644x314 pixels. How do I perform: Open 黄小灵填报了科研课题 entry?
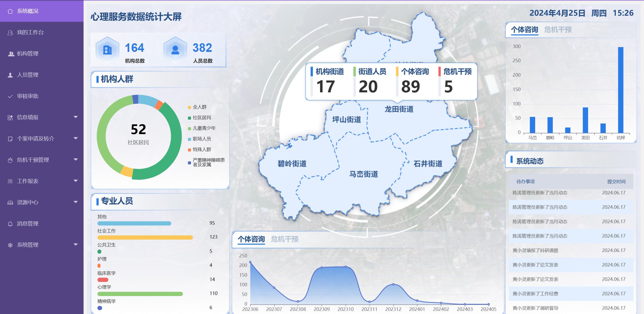pos(535,250)
